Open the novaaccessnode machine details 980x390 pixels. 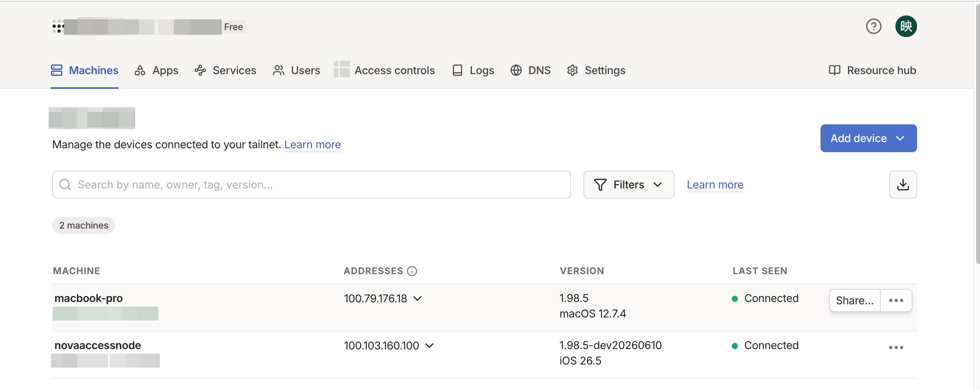coord(98,346)
